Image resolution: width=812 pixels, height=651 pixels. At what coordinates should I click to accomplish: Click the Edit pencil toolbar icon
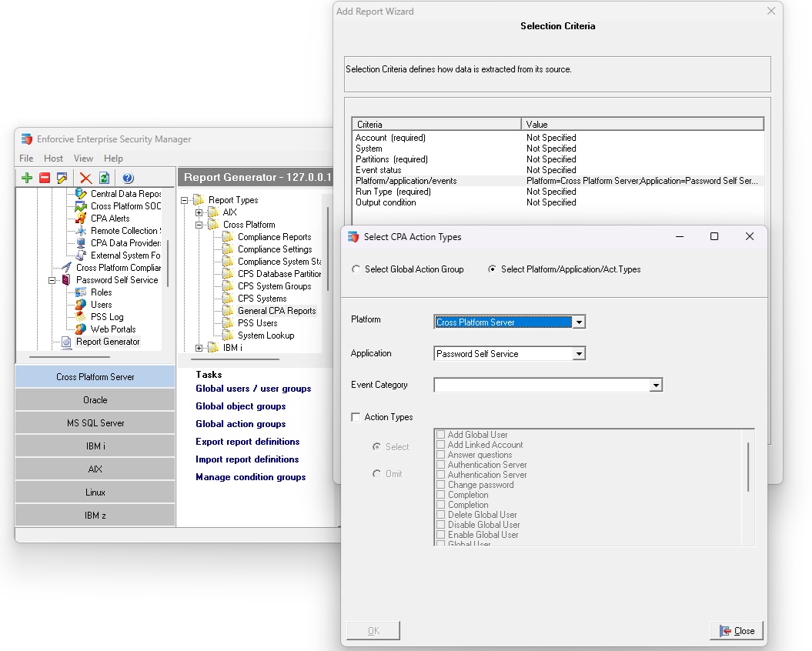pyautogui.click(x=62, y=179)
